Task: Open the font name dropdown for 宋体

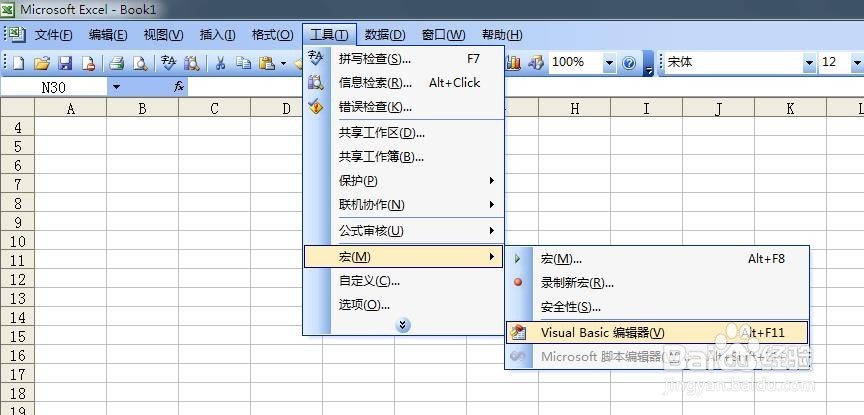Action: 809,63
